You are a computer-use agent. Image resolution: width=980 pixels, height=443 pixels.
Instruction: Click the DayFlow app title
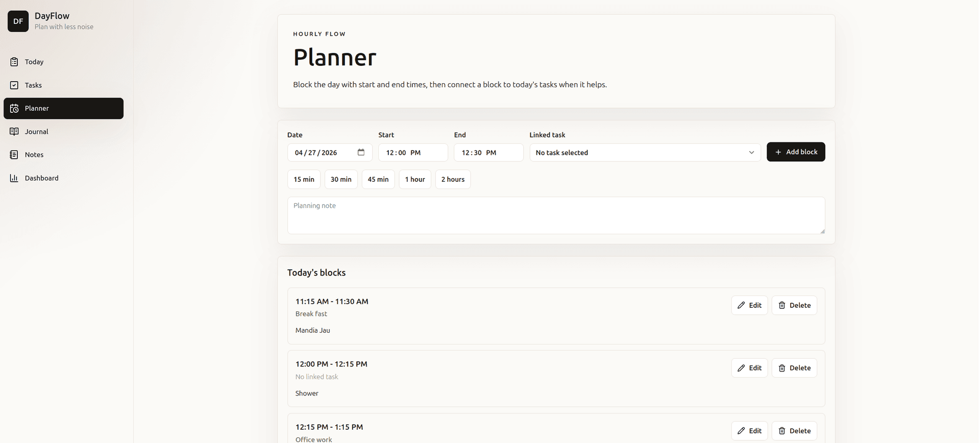pyautogui.click(x=52, y=16)
